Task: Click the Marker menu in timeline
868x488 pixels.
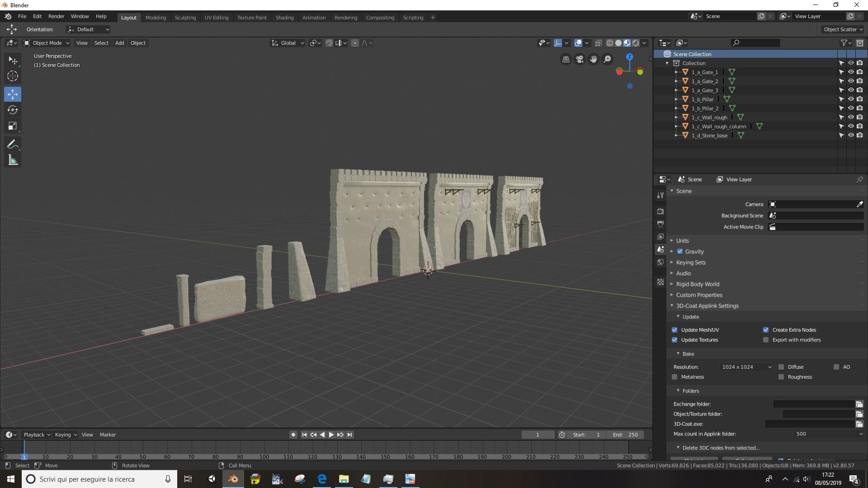Action: coord(108,435)
